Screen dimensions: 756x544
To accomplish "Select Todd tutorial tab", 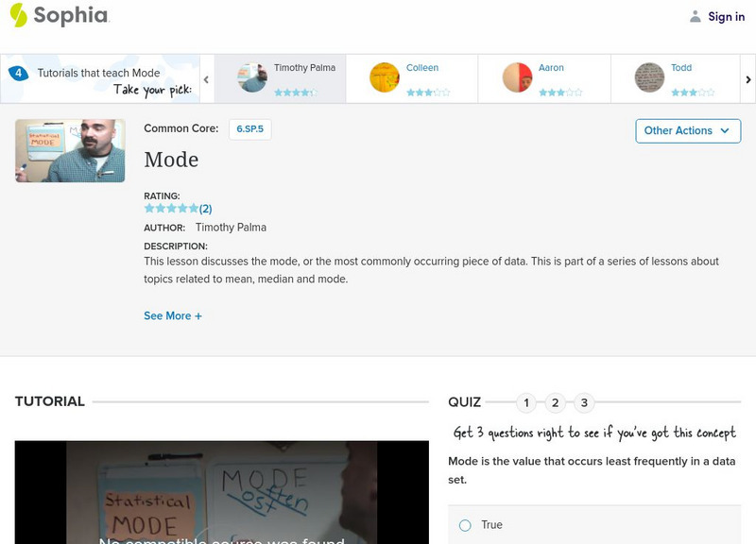I will pos(676,78).
